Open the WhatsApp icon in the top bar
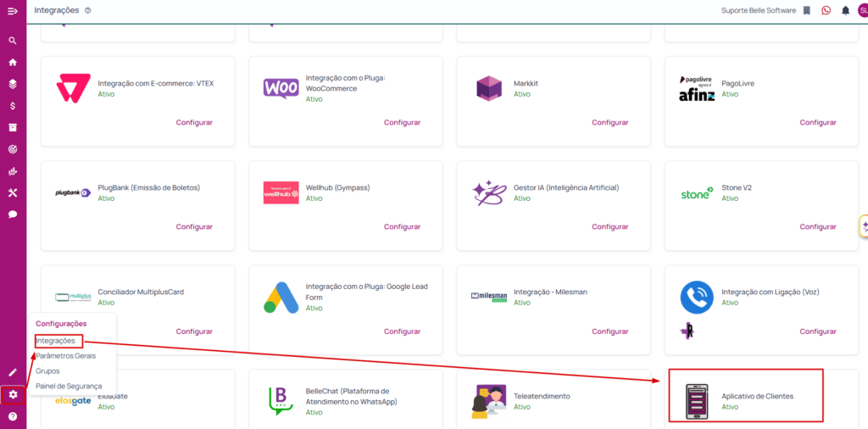The height and width of the screenshot is (429, 868). tap(826, 10)
